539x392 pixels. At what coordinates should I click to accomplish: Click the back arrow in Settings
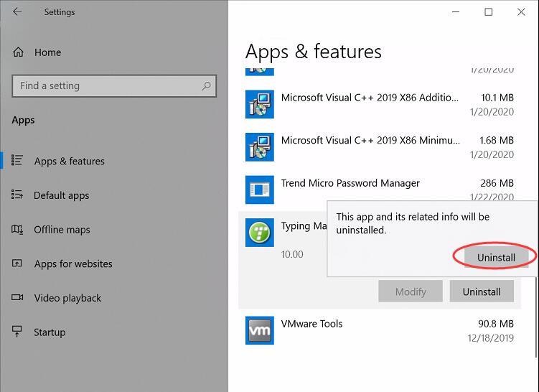click(17, 11)
